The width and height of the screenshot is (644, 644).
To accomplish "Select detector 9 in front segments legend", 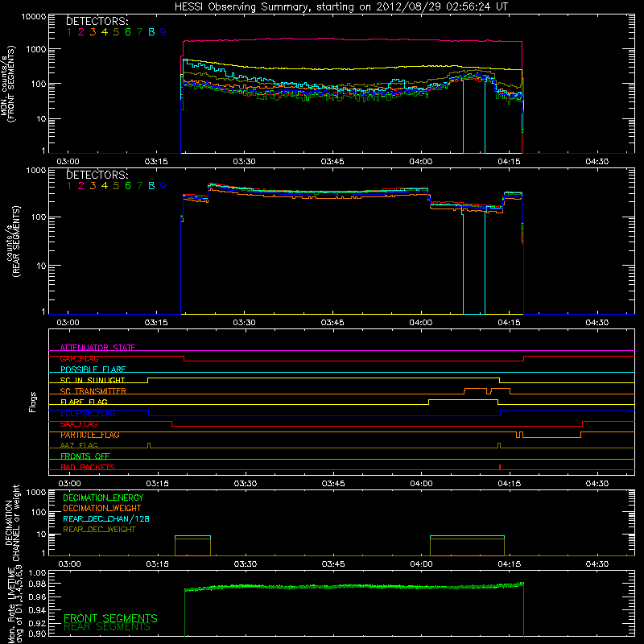I will [x=163, y=32].
